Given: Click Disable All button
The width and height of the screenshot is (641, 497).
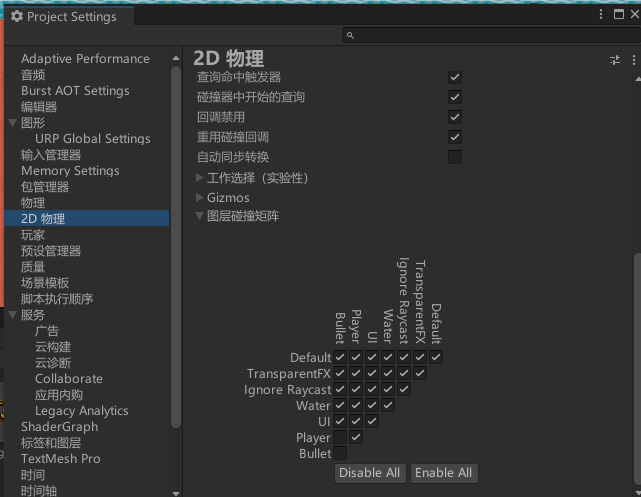Looking at the screenshot, I should 370,473.
